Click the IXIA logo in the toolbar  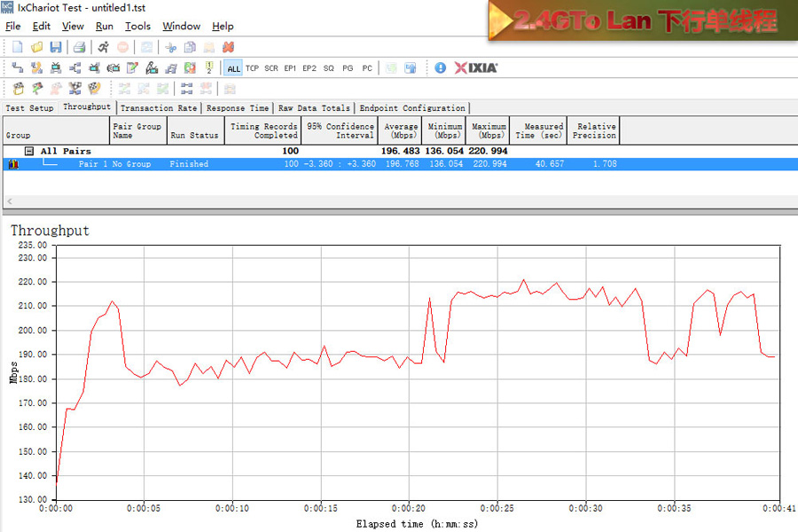[x=476, y=68]
